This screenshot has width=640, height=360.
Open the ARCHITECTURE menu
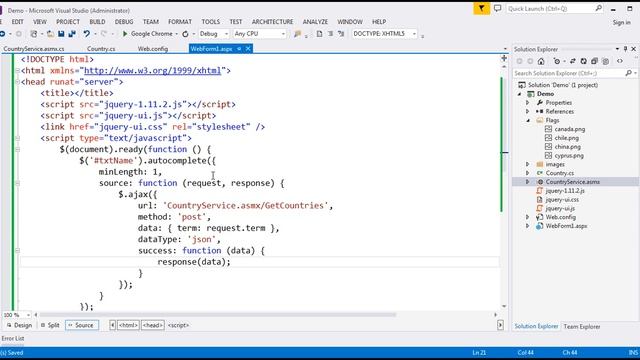272,22
